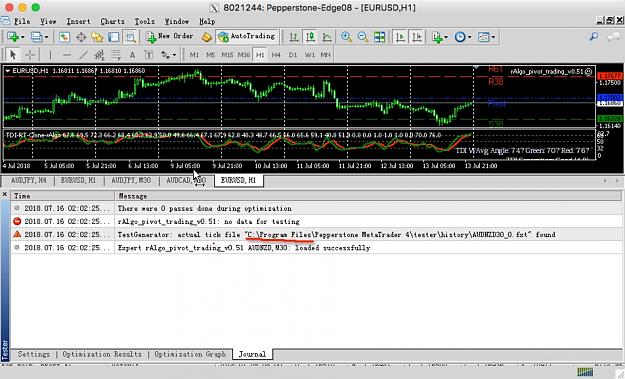Open the Tools menu
The height and width of the screenshot is (379, 625).
click(144, 21)
